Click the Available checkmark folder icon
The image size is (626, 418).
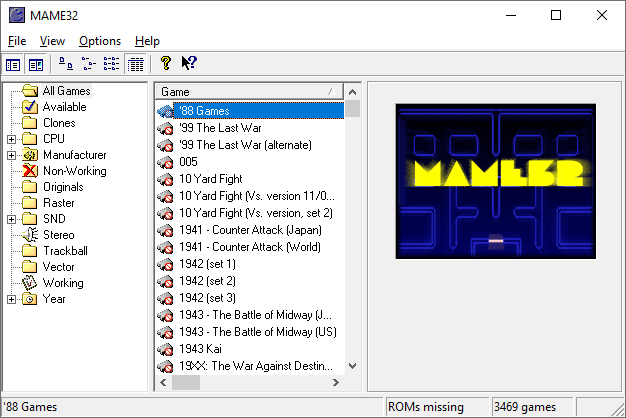click(x=30, y=107)
